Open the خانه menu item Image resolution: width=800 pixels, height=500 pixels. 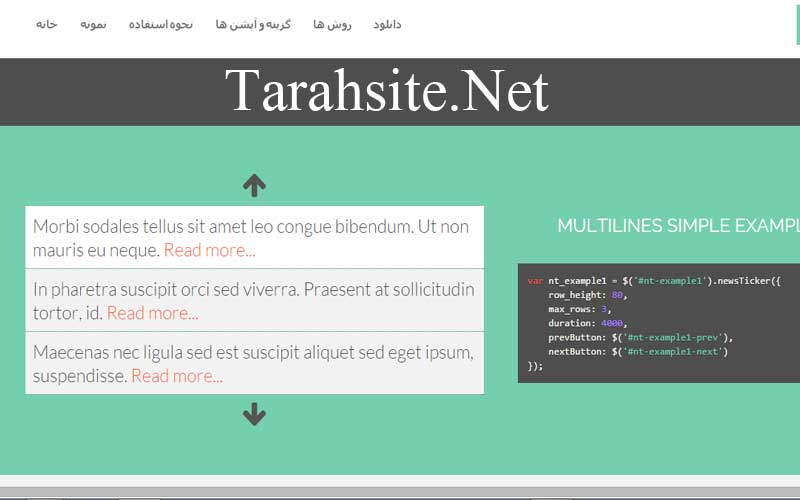(46, 24)
